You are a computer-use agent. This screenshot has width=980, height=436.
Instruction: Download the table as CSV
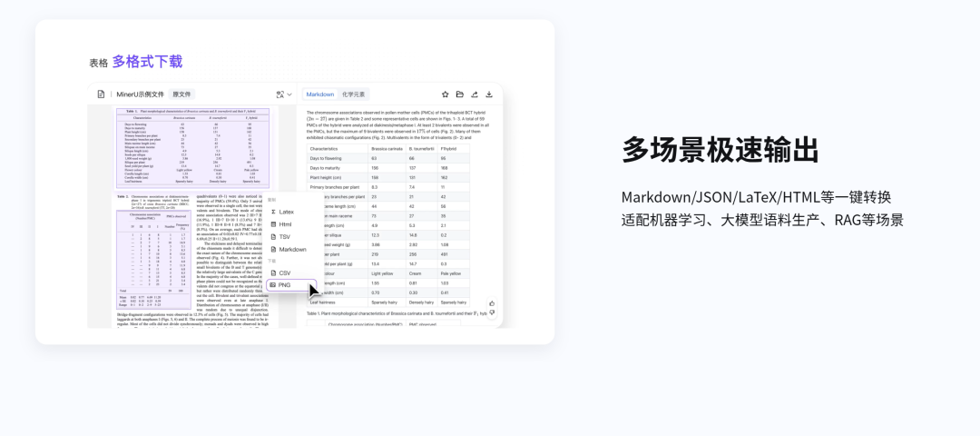click(284, 272)
